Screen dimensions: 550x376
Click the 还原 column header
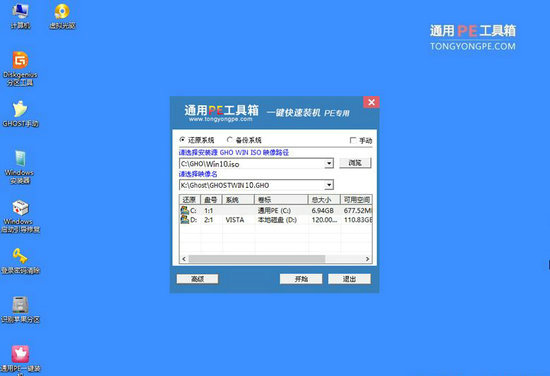tap(189, 200)
